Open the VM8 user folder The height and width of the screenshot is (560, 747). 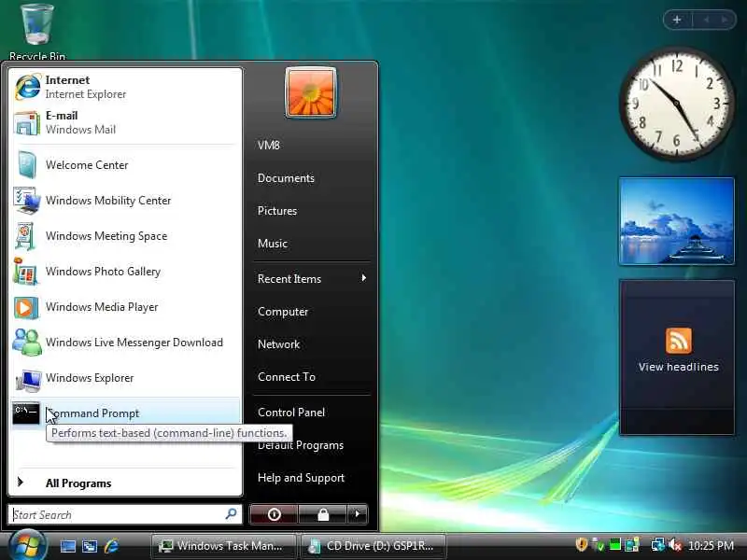269,146
